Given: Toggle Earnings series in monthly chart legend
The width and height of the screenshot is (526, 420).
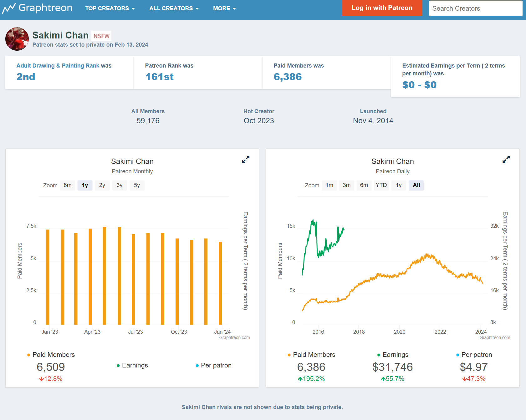Looking at the screenshot, I should 132,365.
